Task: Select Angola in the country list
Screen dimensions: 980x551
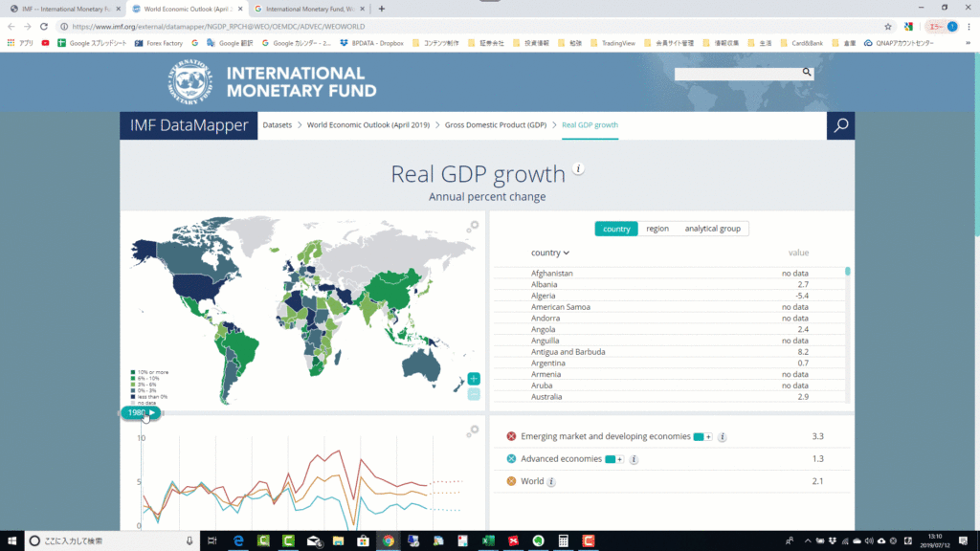Action: [x=669, y=329]
